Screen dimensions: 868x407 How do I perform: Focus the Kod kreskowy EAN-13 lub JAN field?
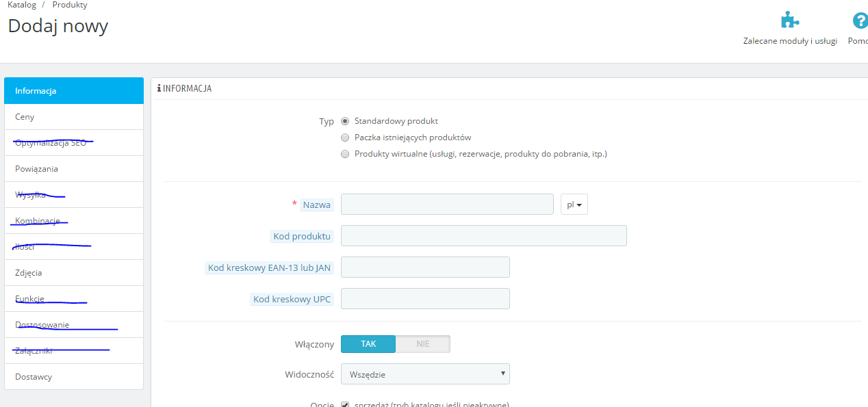(425, 267)
